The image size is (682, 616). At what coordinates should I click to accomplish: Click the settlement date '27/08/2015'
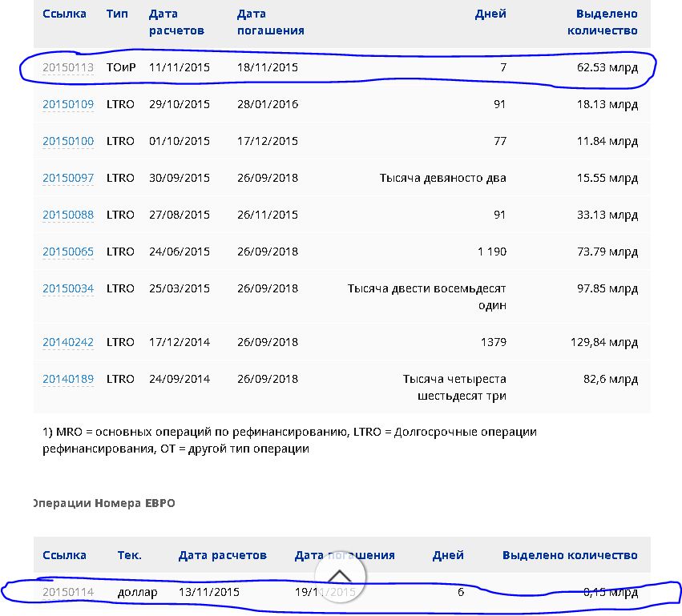[x=180, y=215]
